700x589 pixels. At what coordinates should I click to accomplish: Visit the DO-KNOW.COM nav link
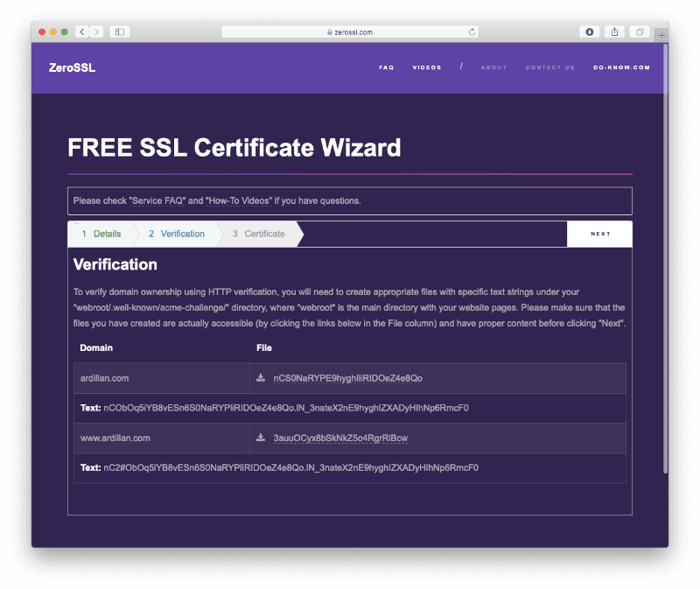click(x=621, y=67)
